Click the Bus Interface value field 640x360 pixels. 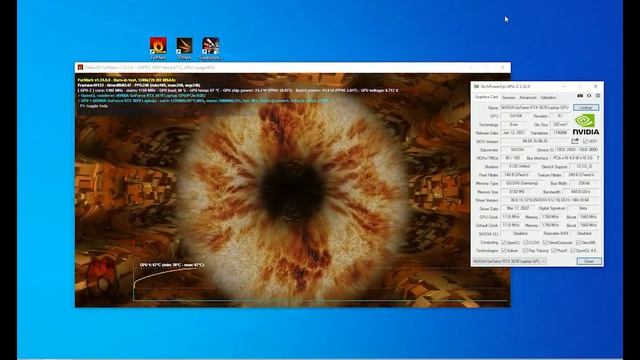tap(573, 158)
